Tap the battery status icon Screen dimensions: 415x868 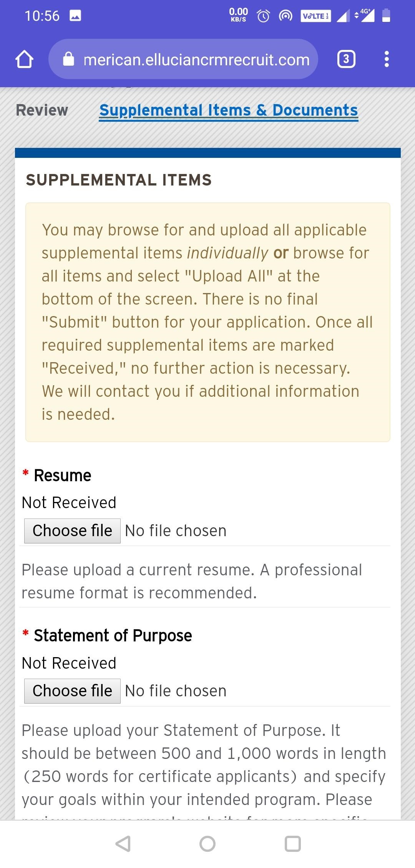click(387, 16)
